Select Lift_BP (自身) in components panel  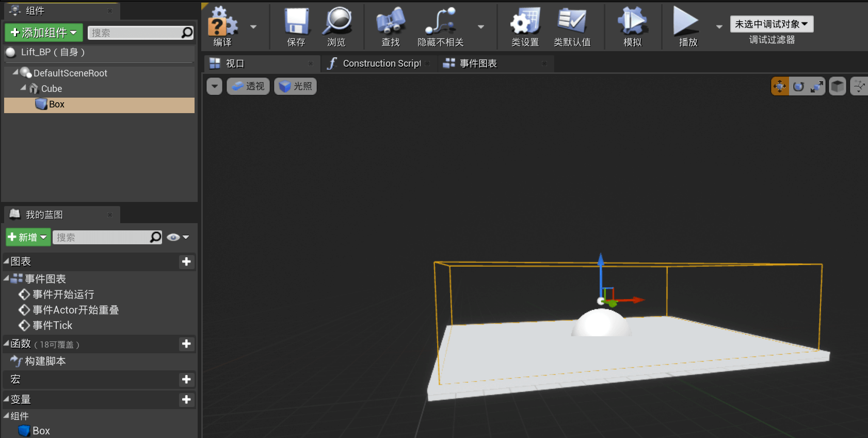point(99,52)
